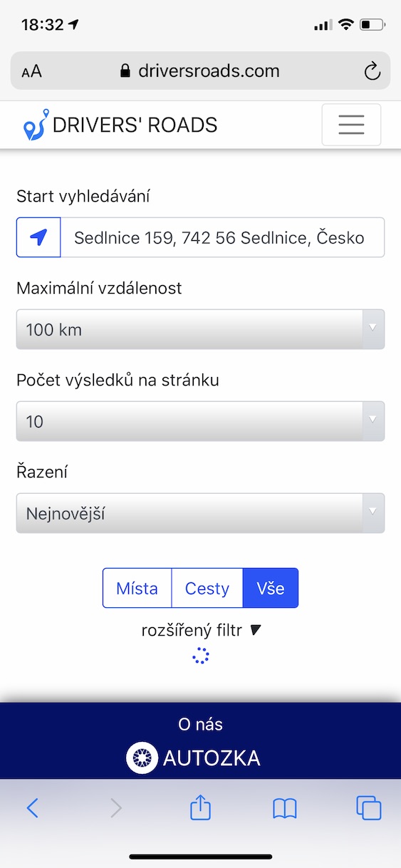The width and height of the screenshot is (401, 868).
Task: Open the Safari share sheet
Action: (x=201, y=807)
